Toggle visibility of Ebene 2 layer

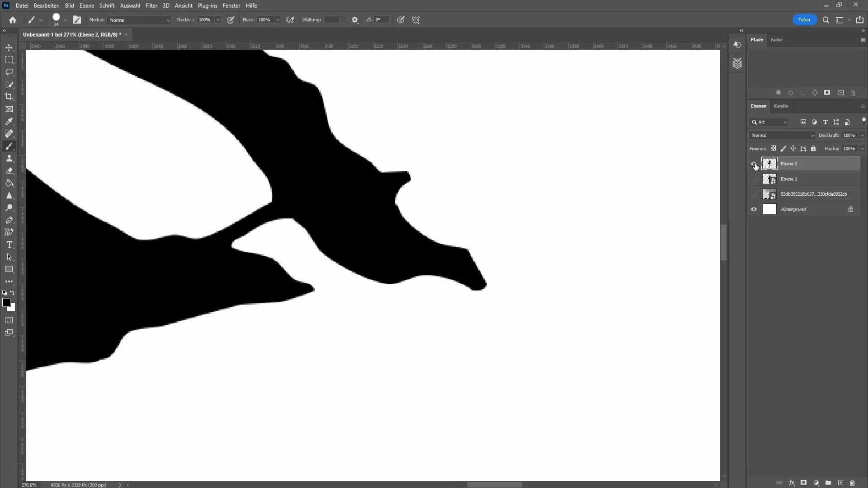tap(754, 164)
